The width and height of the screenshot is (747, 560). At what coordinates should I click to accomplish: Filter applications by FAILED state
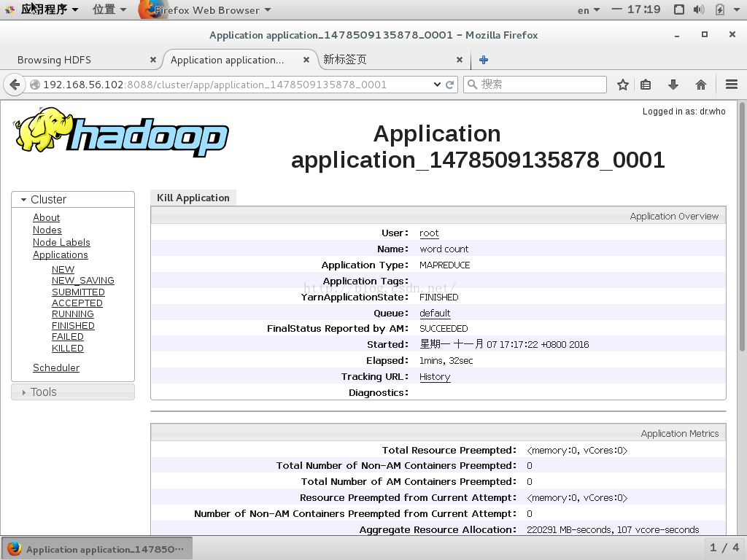click(x=68, y=337)
